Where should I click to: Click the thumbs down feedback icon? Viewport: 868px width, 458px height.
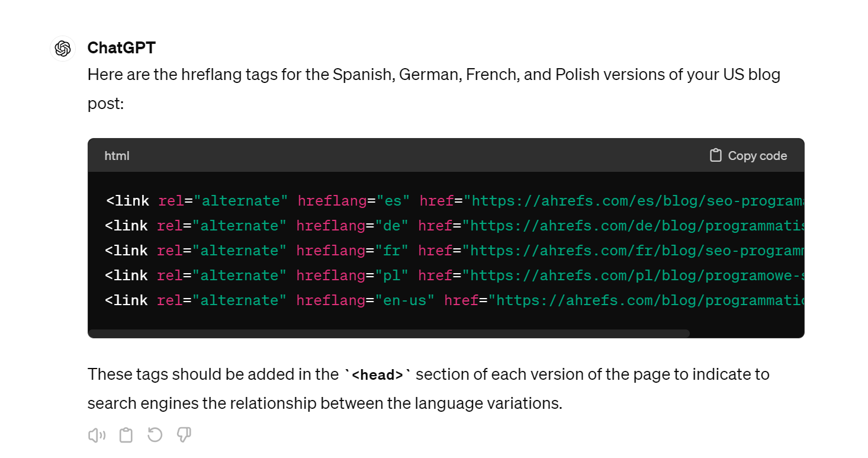(x=184, y=435)
